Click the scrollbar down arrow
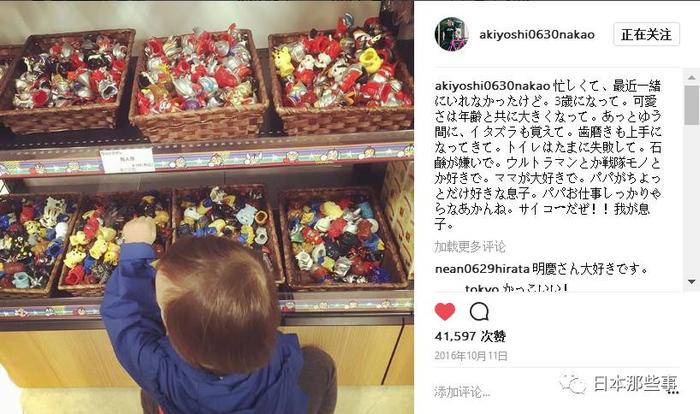The width and height of the screenshot is (700, 414). [x=692, y=282]
